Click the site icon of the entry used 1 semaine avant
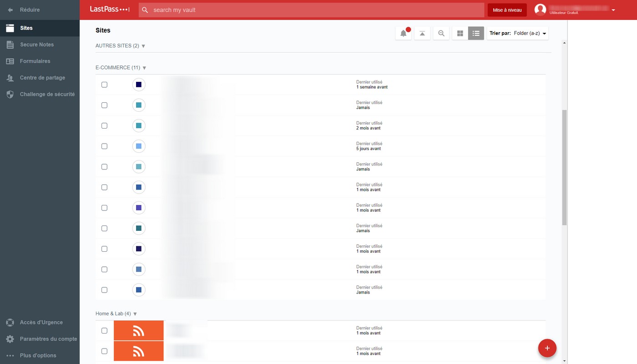Image resolution: width=637 pixels, height=364 pixels. (139, 85)
